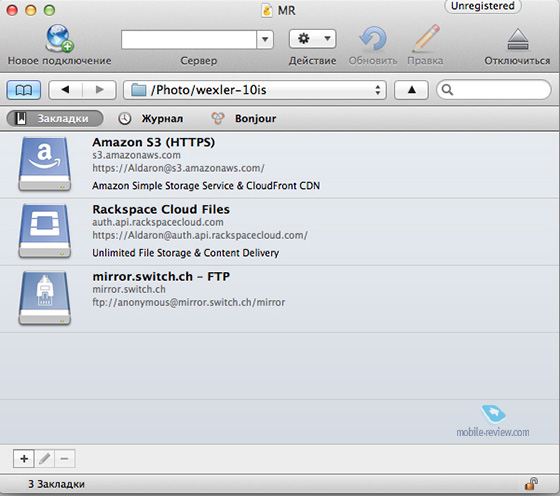Click the Bonjour network icon

pyautogui.click(x=218, y=119)
